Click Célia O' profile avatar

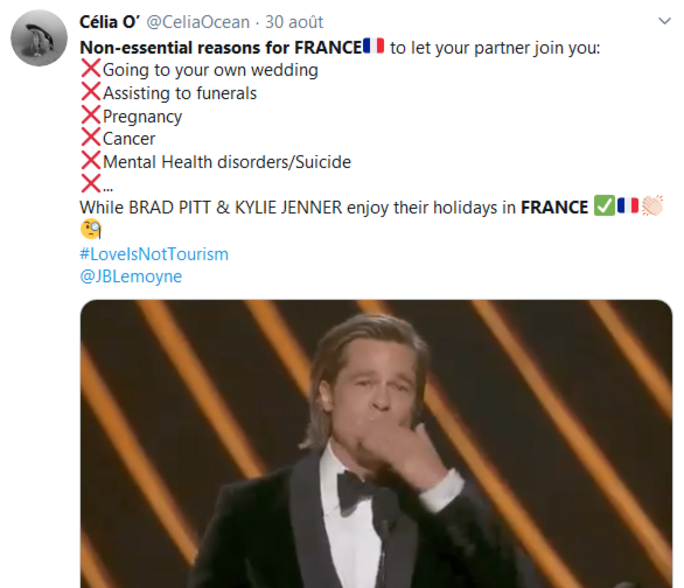point(39,39)
